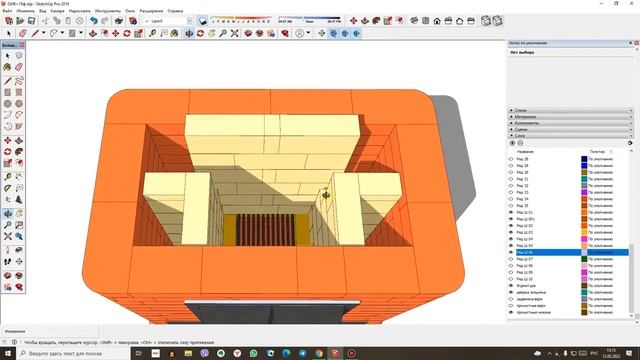Image resolution: width=640 pixels, height=360 pixels.
Task: Expand the Компоненты panel
Action: click(571, 123)
